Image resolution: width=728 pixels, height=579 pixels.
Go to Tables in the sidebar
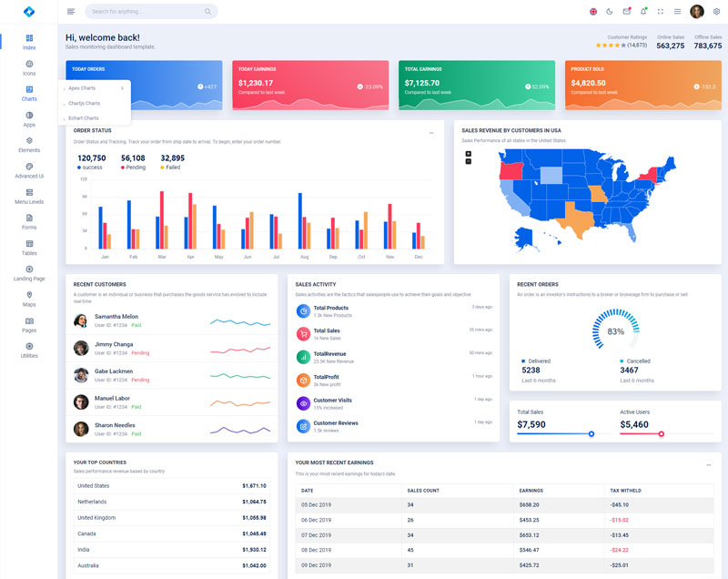tap(29, 248)
